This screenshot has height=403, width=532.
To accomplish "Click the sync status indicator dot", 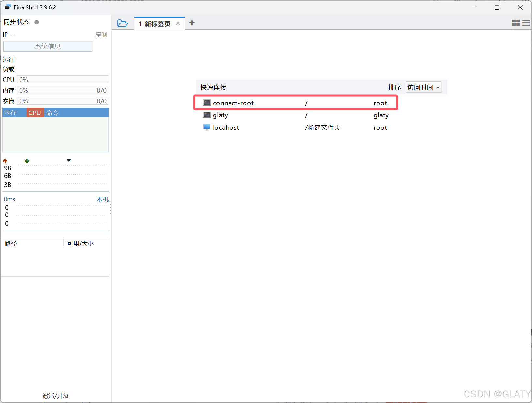I will (37, 22).
